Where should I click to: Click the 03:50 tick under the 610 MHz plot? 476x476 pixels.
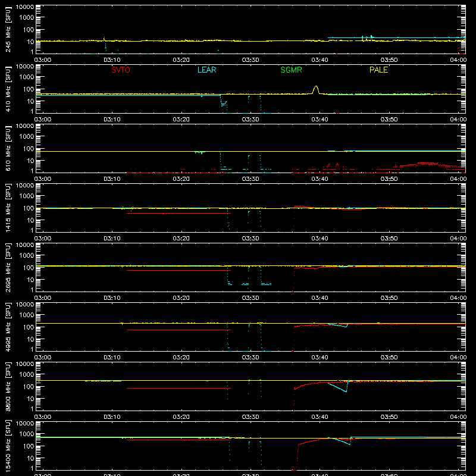click(389, 179)
